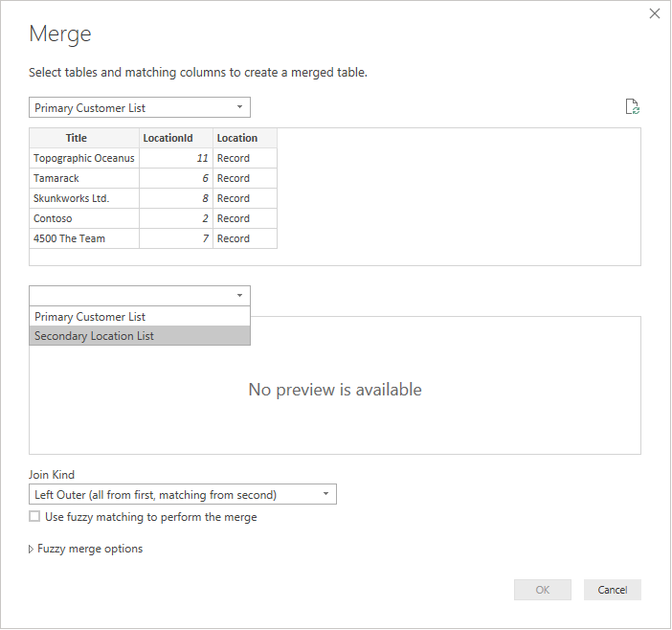Viewport: 672px width, 630px height.
Task: Click the Cancel button
Action: pyautogui.click(x=612, y=590)
